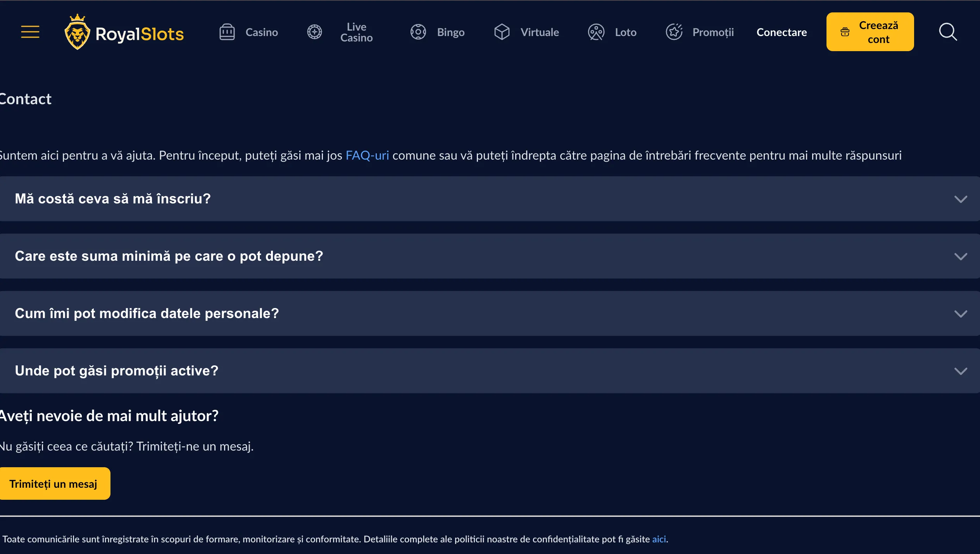Click the Casino slot machine icon
The height and width of the screenshot is (554, 980).
(227, 32)
